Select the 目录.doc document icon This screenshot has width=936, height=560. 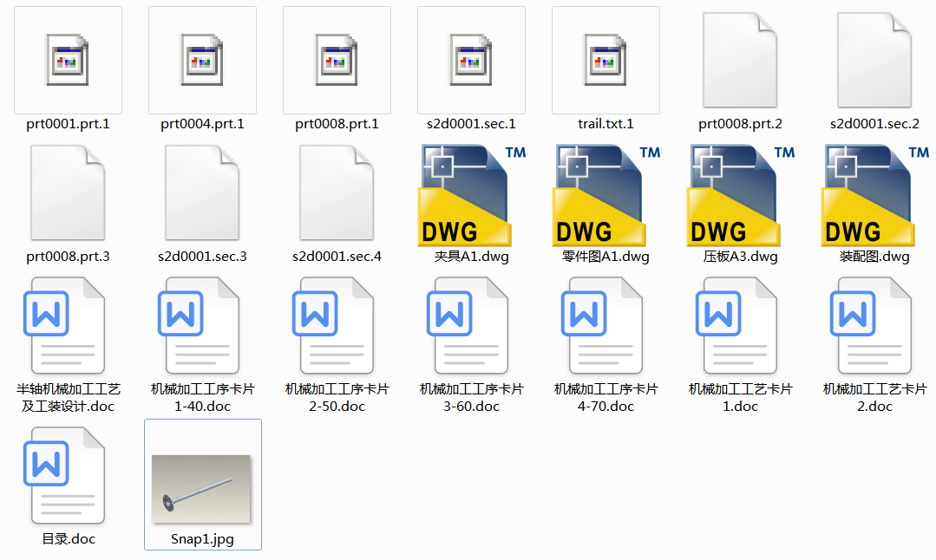[x=64, y=475]
